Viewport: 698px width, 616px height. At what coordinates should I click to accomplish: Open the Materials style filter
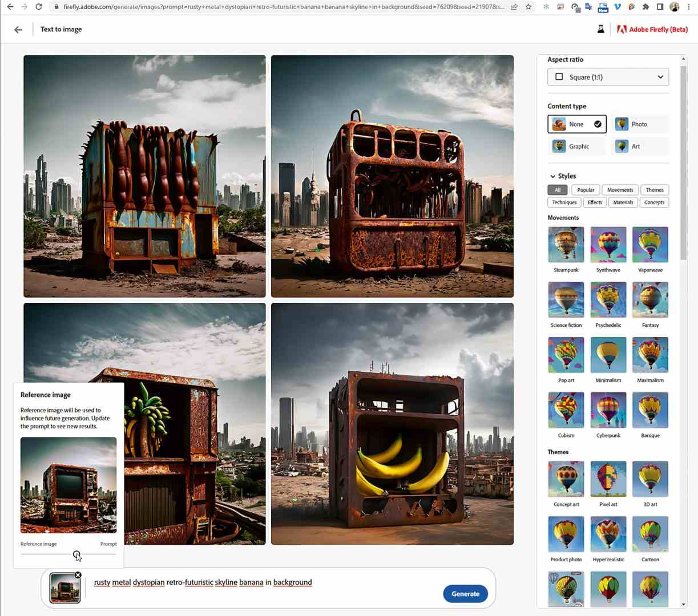pyautogui.click(x=623, y=202)
